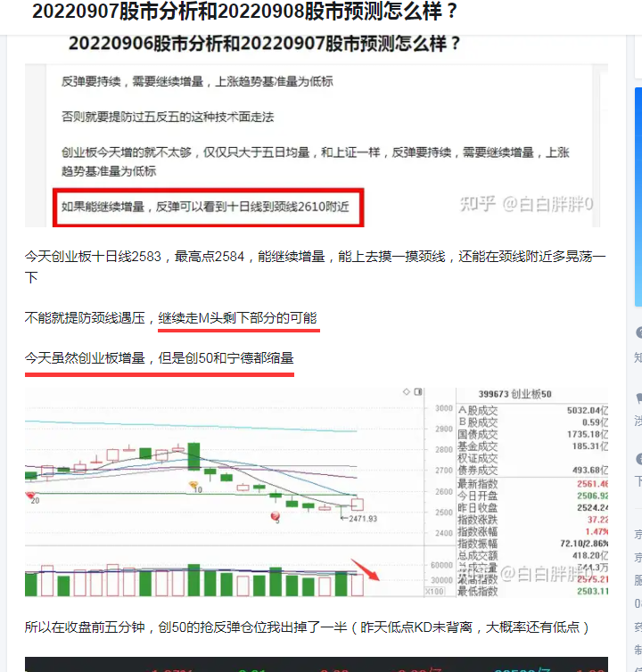The width and height of the screenshot is (642, 672).
Task: Click the paragraph starting 今天创业板十日线2583
Action: pos(316,266)
